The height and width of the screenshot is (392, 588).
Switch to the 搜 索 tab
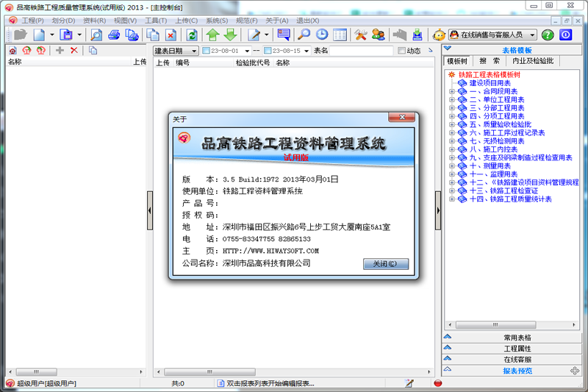coord(490,61)
